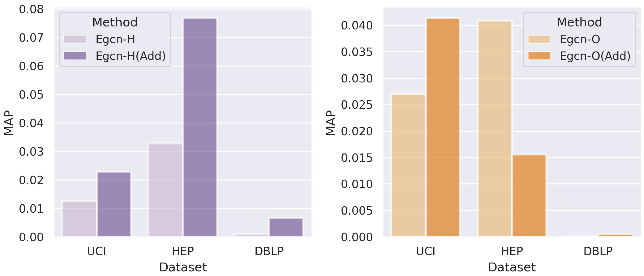The width and height of the screenshot is (644, 276).
Task: Click the dark purple Egcn-H(Add) bar for DBLP
Action: (x=286, y=227)
